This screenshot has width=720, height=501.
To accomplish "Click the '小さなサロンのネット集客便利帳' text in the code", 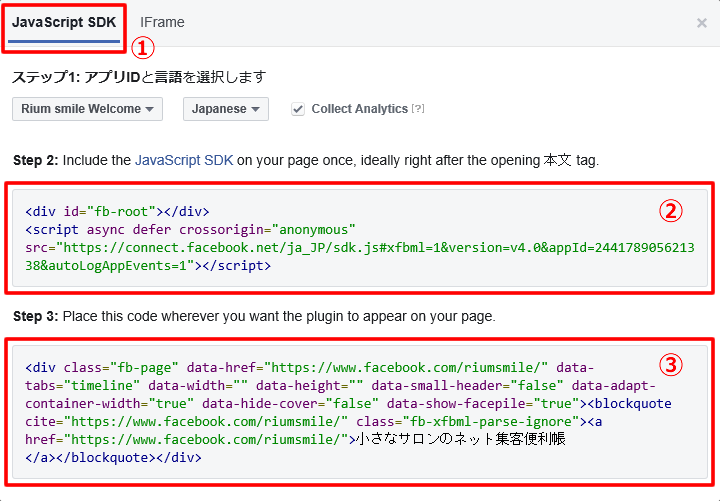I will tap(461, 439).
